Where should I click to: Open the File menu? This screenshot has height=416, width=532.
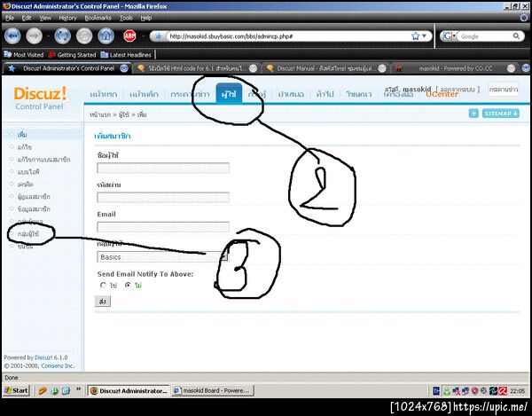click(x=10, y=18)
